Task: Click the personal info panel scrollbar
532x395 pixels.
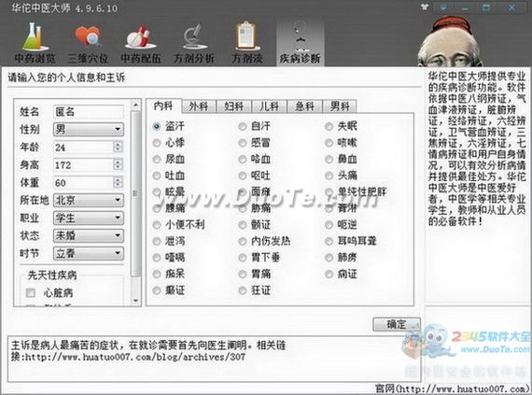Action: click(135, 203)
